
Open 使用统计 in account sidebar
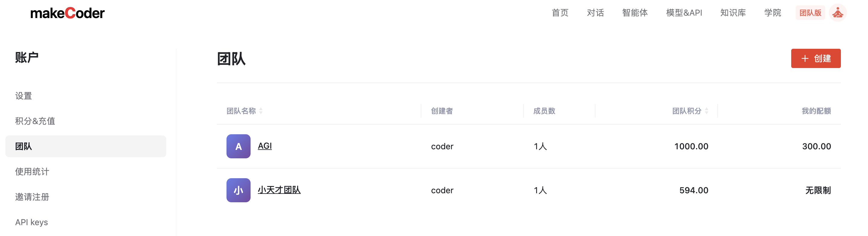(x=32, y=172)
